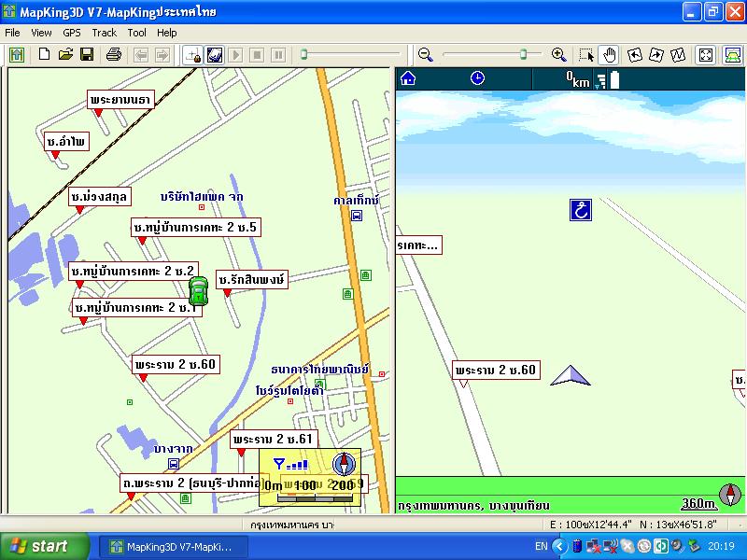Click the full screen view icon

click(706, 55)
